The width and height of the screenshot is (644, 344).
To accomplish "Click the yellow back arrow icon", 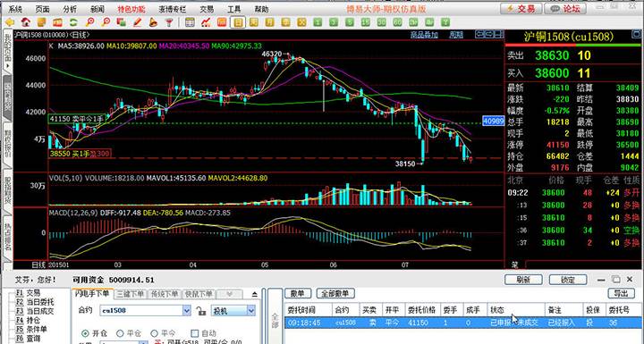I will pyautogui.click(x=9, y=22).
